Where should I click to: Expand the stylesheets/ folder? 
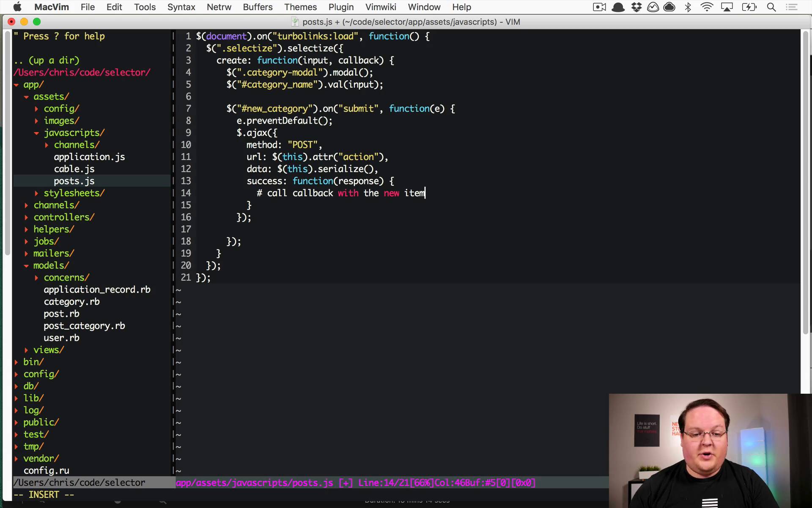click(36, 193)
